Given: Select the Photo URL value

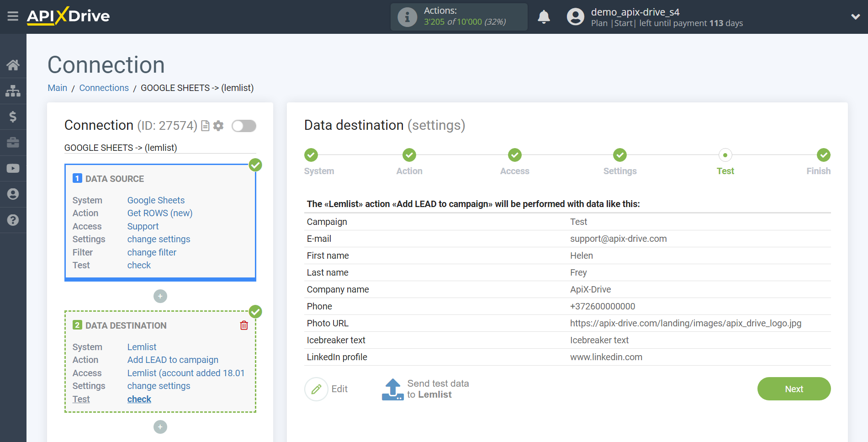Looking at the screenshot, I should [685, 323].
